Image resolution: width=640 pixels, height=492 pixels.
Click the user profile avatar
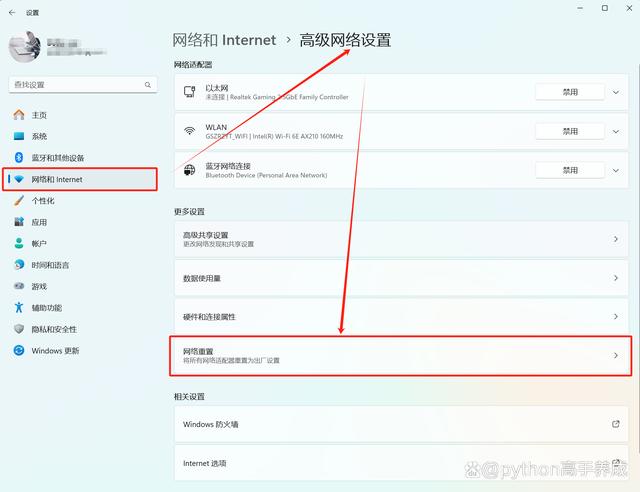24,47
